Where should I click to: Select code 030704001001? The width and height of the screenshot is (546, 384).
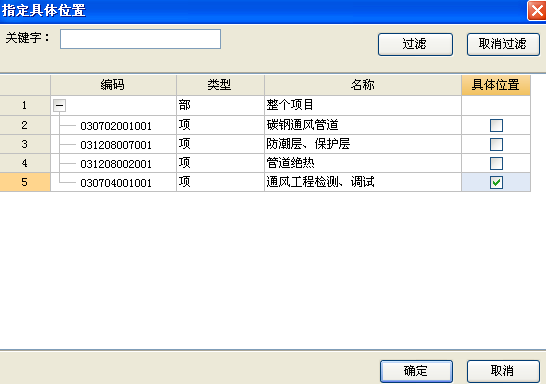(116, 183)
